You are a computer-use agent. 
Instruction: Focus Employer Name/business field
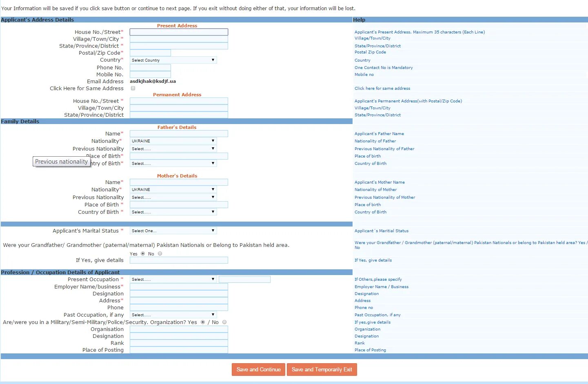click(x=179, y=286)
